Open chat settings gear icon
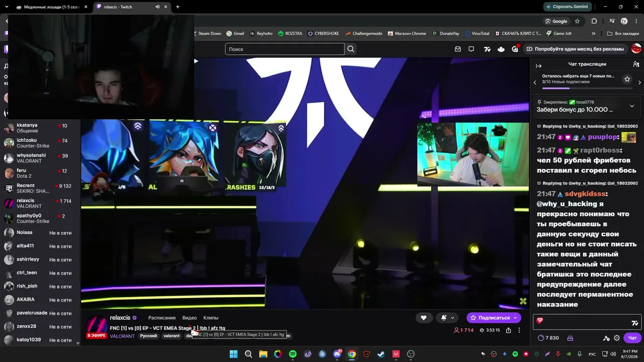Viewport: 644px width, 362px height. [x=617, y=338]
